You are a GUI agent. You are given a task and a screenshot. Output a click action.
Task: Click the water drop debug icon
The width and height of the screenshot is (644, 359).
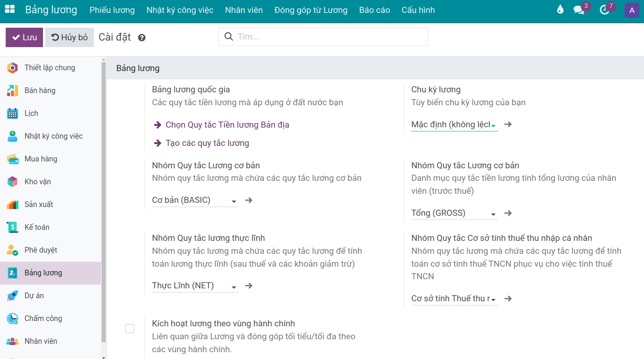560,9
